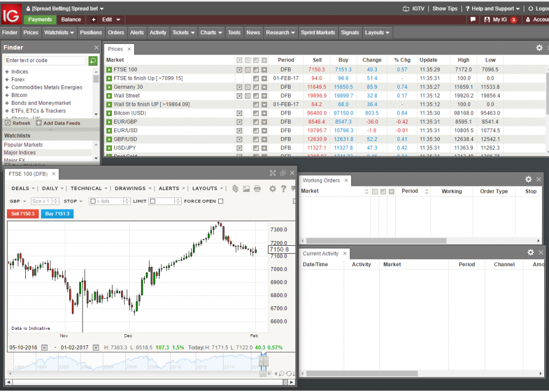The height and width of the screenshot is (392, 549).
Task: Open the GBP currency dropdown
Action: [x=18, y=201]
